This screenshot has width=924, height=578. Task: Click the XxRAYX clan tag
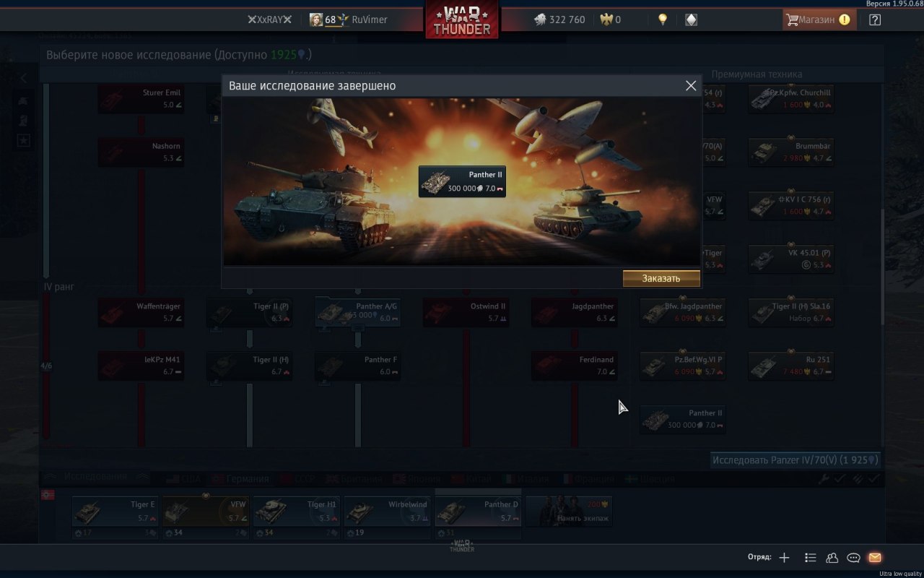point(270,20)
